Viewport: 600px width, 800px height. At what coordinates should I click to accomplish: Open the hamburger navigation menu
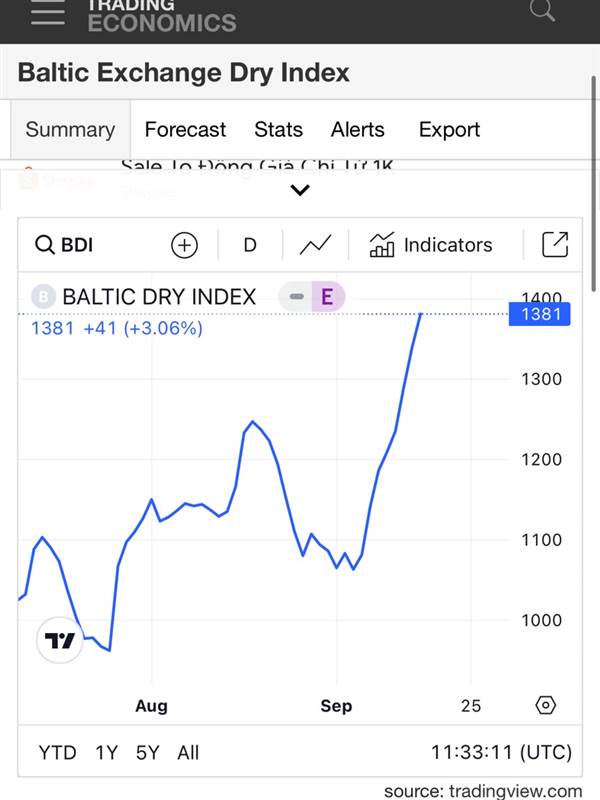point(47,13)
